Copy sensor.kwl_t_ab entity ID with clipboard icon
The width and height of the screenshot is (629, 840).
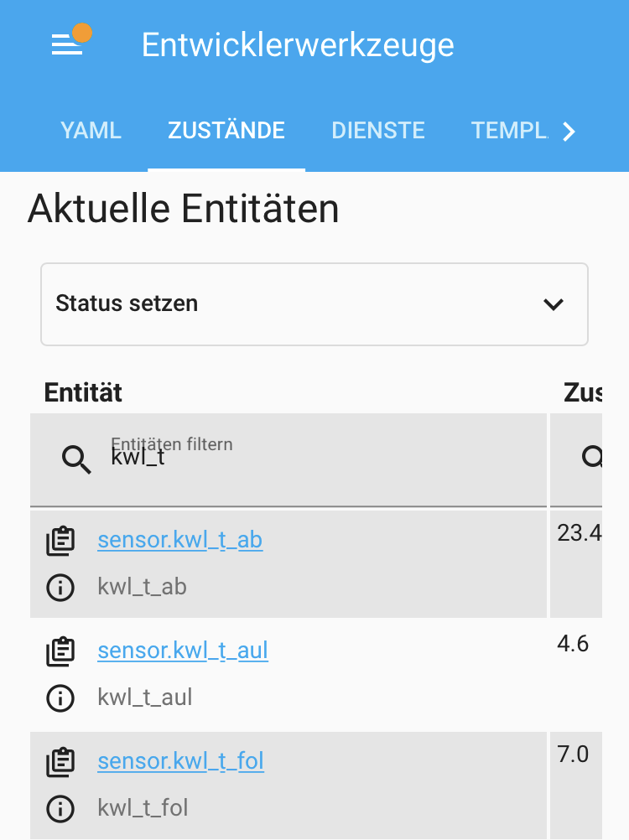[60, 541]
